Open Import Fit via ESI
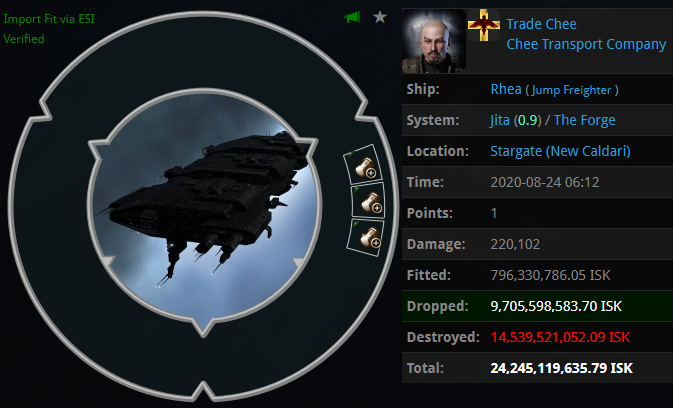The image size is (673, 408). point(49,19)
